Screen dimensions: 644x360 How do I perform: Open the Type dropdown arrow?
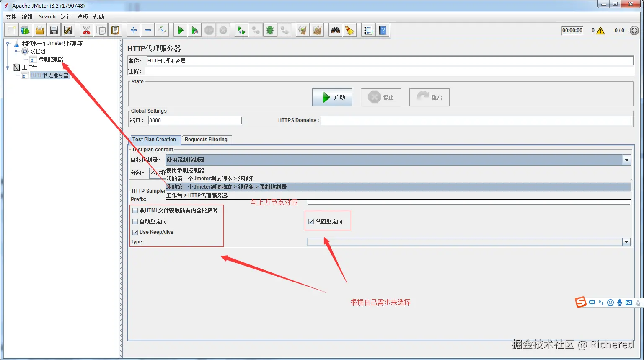626,242
